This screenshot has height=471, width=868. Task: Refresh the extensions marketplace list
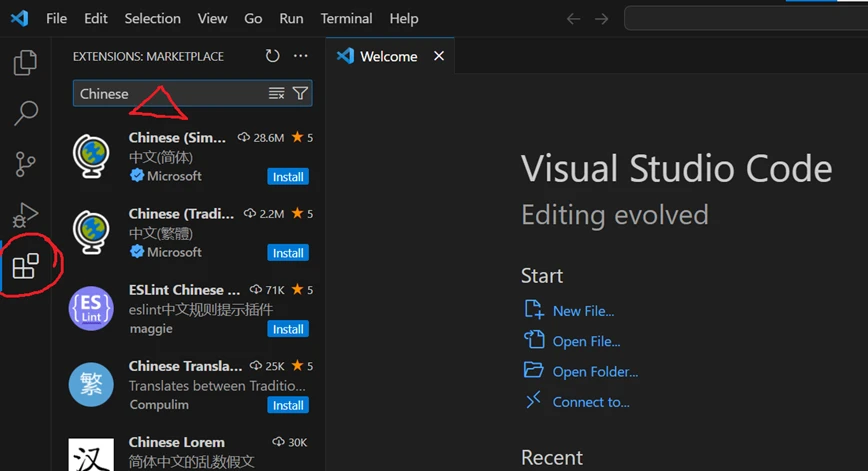(272, 57)
